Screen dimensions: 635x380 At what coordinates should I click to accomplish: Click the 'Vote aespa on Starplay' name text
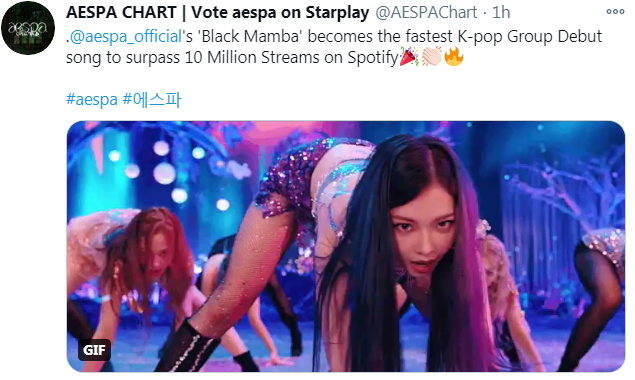pyautogui.click(x=280, y=13)
